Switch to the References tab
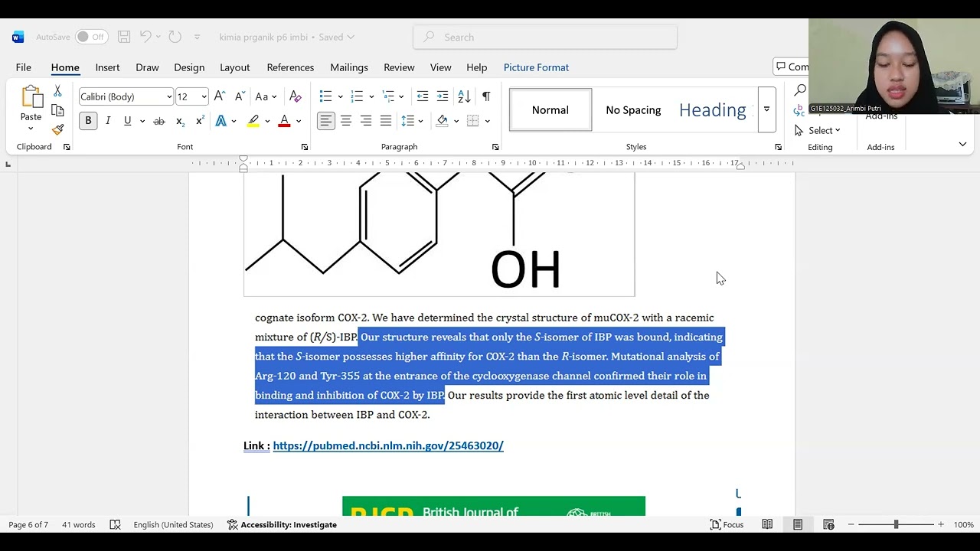The image size is (980, 551). (x=290, y=67)
